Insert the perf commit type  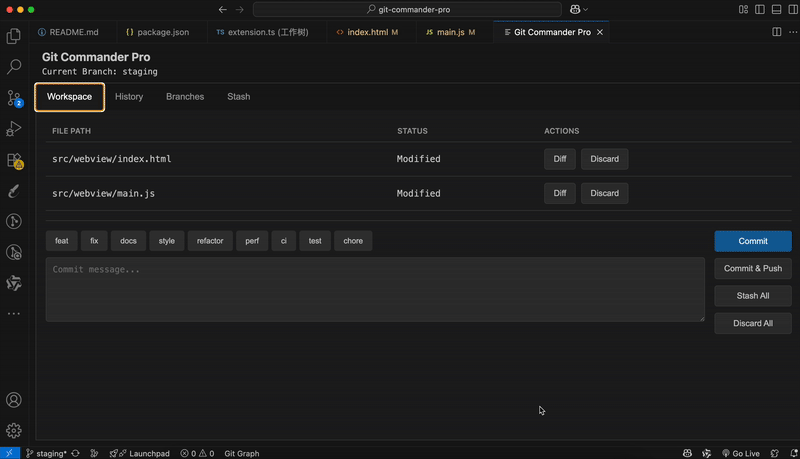click(252, 241)
